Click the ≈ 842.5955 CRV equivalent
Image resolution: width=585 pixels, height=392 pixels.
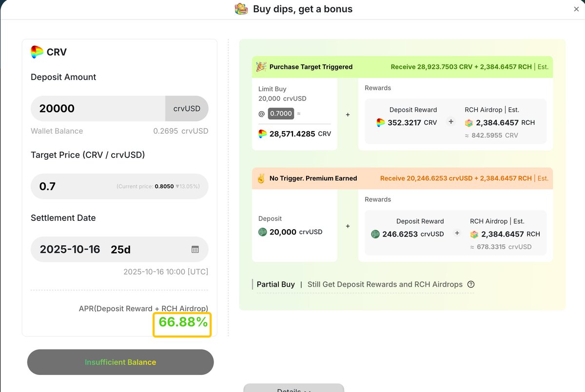point(491,136)
